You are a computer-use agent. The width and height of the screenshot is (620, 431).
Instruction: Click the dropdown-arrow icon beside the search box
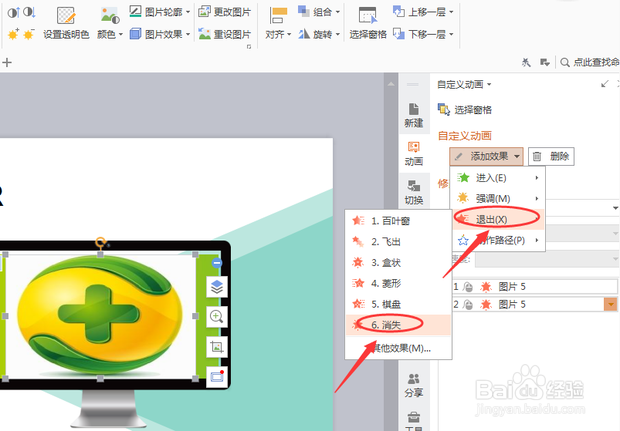pyautogui.click(x=545, y=62)
